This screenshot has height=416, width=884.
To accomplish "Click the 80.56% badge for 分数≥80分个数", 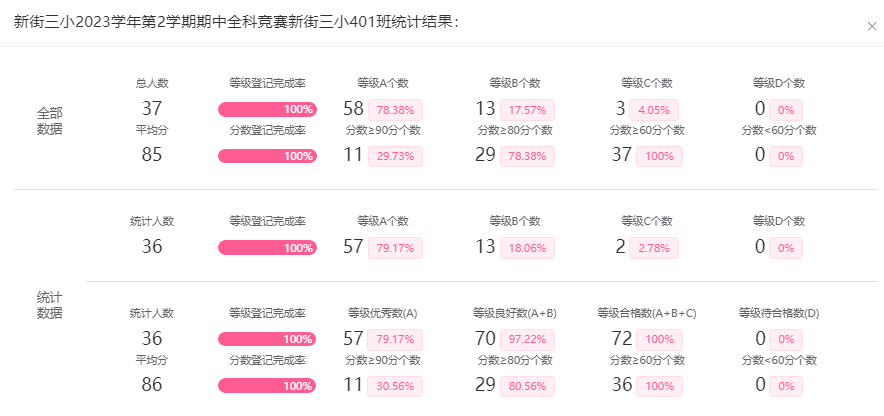I will pyautogui.click(x=527, y=386).
